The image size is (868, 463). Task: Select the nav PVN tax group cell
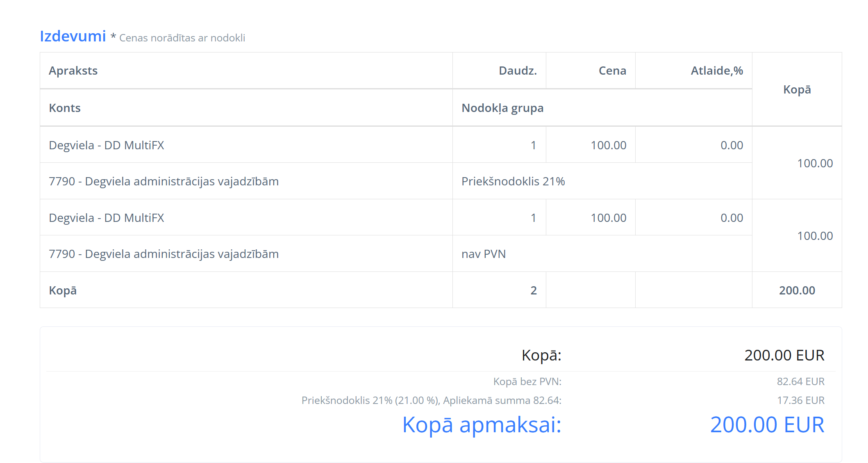pos(484,254)
